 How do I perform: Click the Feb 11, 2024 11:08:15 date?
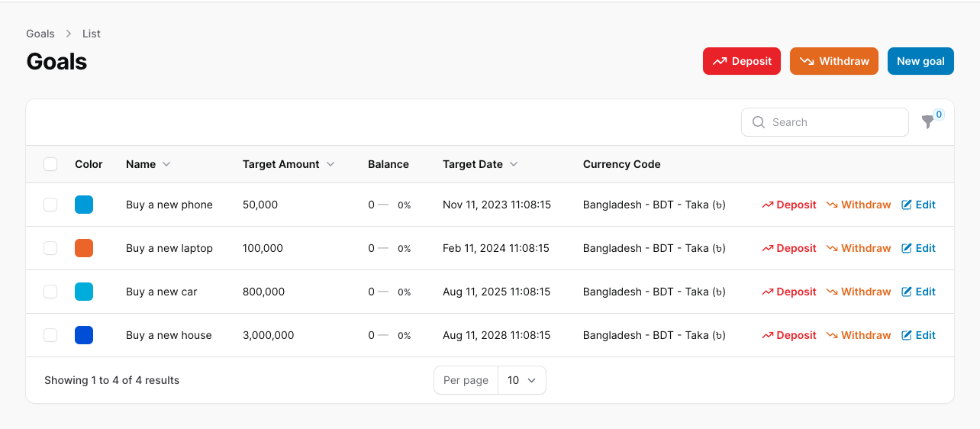pos(496,248)
